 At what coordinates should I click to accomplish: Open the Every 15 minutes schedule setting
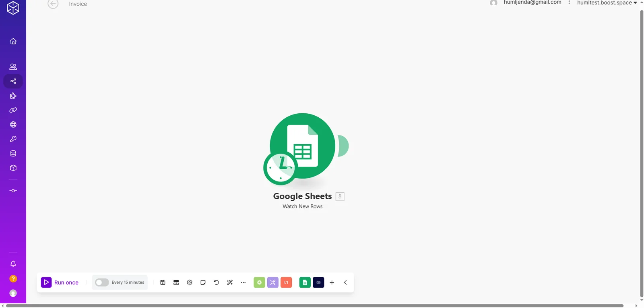(128, 283)
